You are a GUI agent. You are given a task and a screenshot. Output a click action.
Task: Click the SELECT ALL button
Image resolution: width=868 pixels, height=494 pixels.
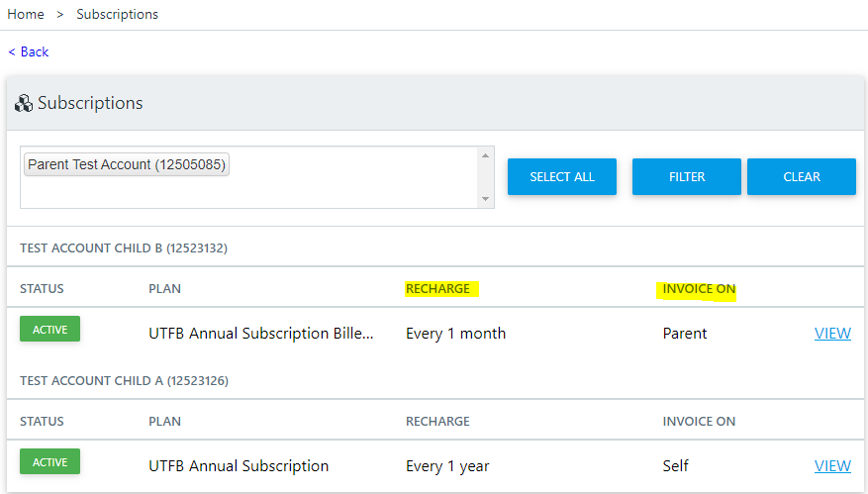562,176
